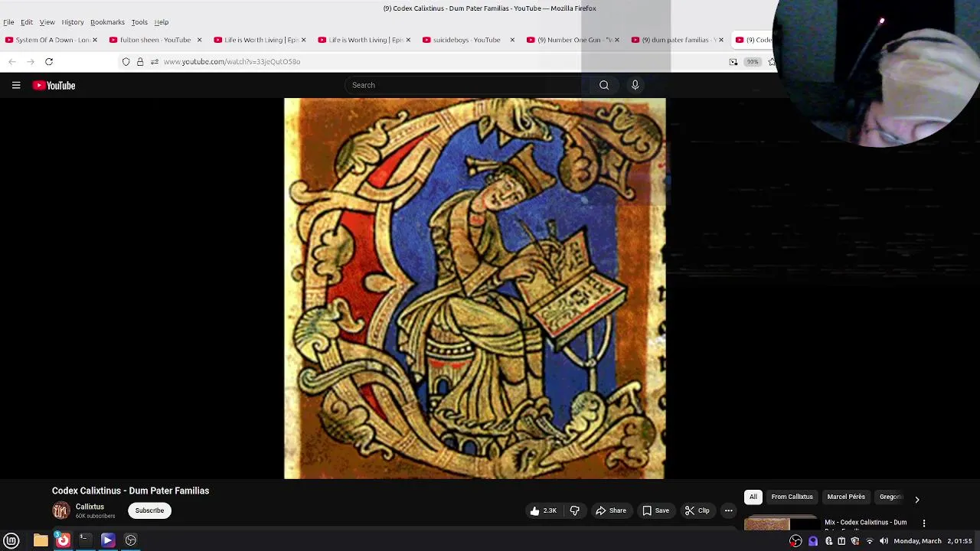Show next filter chips with arrow
The height and width of the screenshot is (551, 980).
pyautogui.click(x=916, y=499)
